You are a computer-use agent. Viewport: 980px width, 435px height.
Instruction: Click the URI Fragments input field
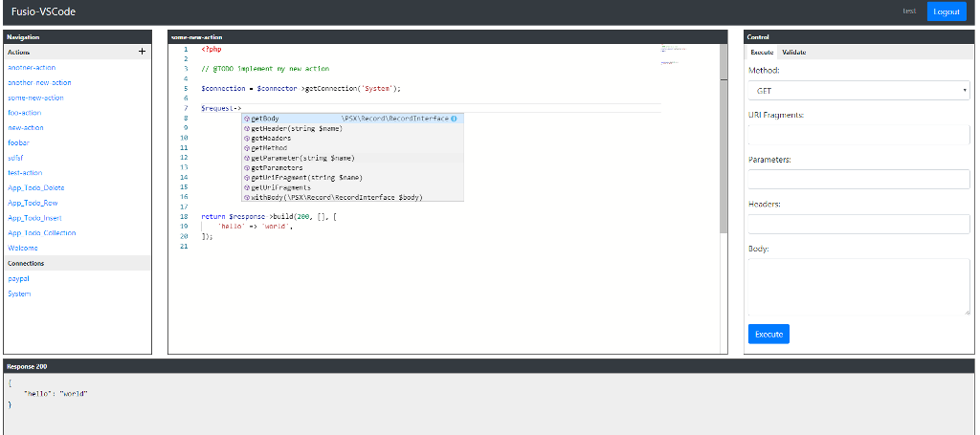click(858, 135)
